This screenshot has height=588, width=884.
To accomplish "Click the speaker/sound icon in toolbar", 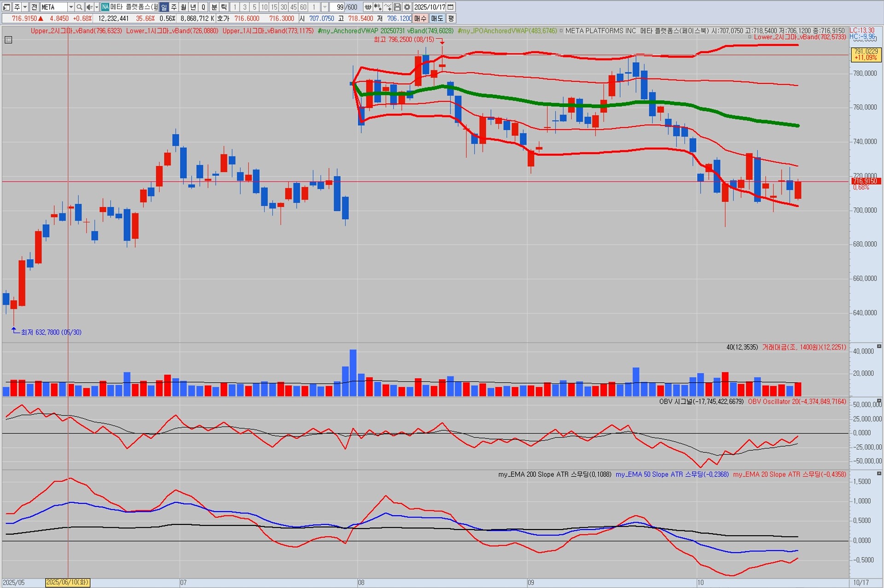I will pos(89,7).
